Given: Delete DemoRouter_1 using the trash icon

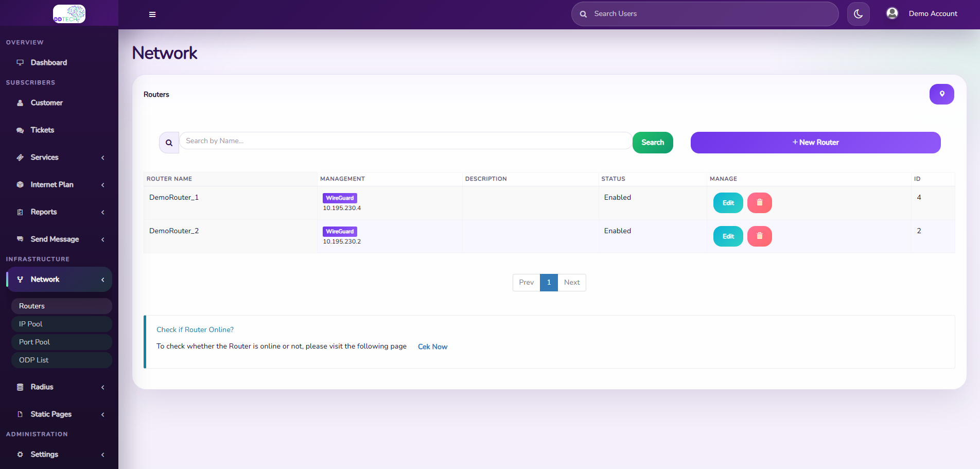Looking at the screenshot, I should 759,202.
